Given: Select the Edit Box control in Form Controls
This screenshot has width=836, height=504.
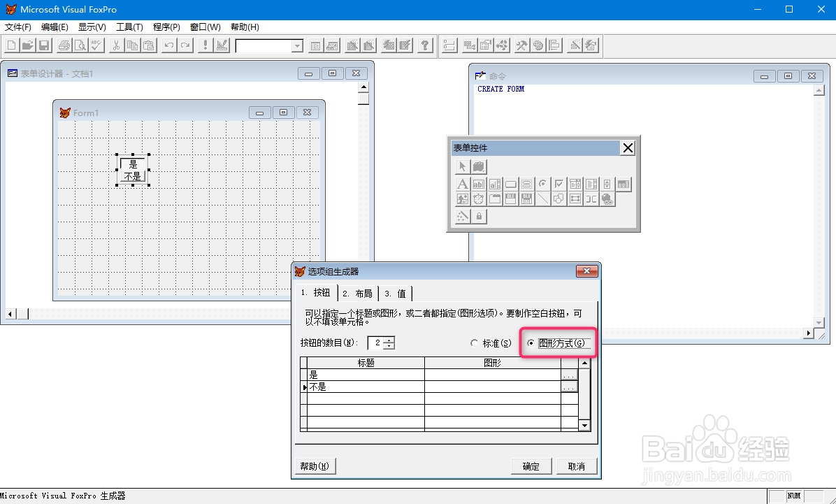Looking at the screenshot, I should [494, 184].
